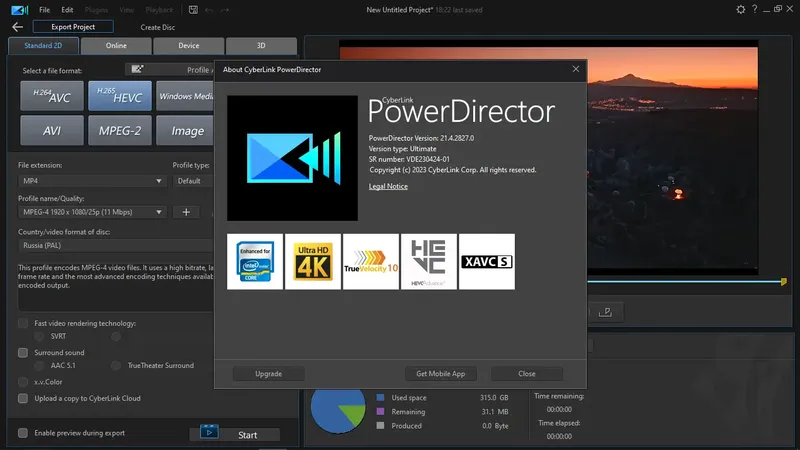This screenshot has width=800, height=450.
Task: Close the About CyberLink PowerDirector dialog with X
Action: [x=576, y=69]
